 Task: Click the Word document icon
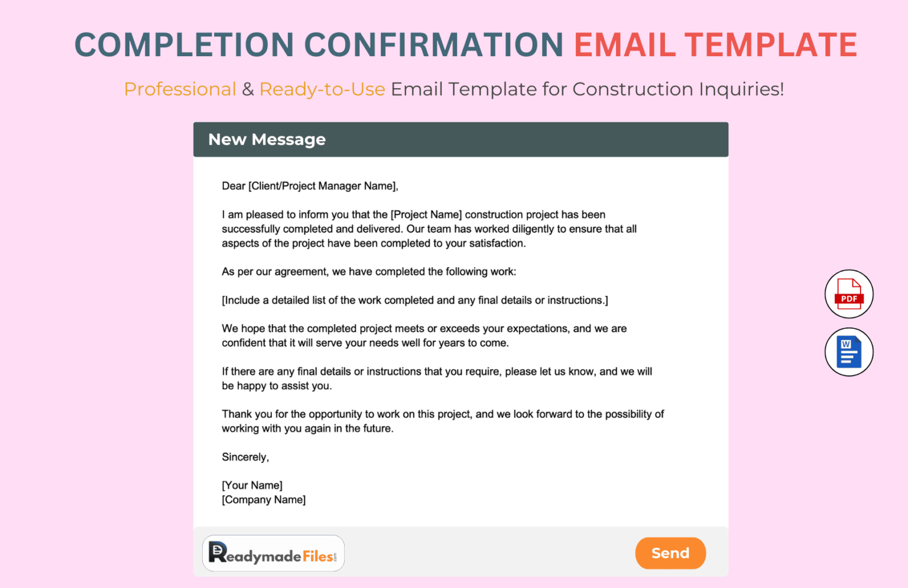point(849,352)
